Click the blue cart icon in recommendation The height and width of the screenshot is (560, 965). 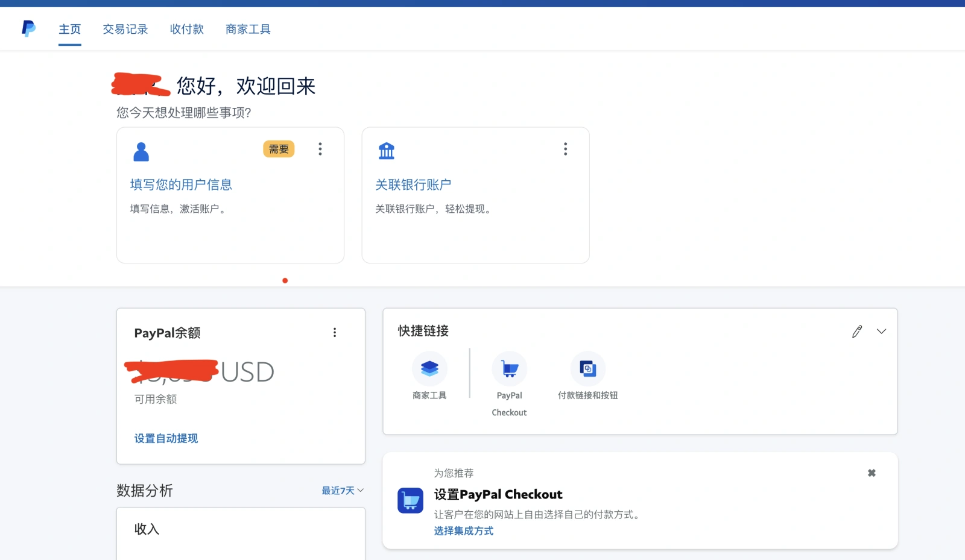click(410, 500)
